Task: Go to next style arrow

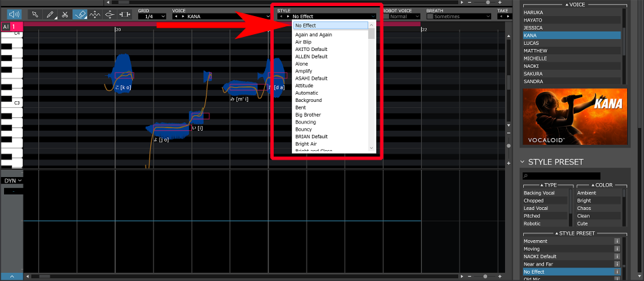Action: [288, 17]
